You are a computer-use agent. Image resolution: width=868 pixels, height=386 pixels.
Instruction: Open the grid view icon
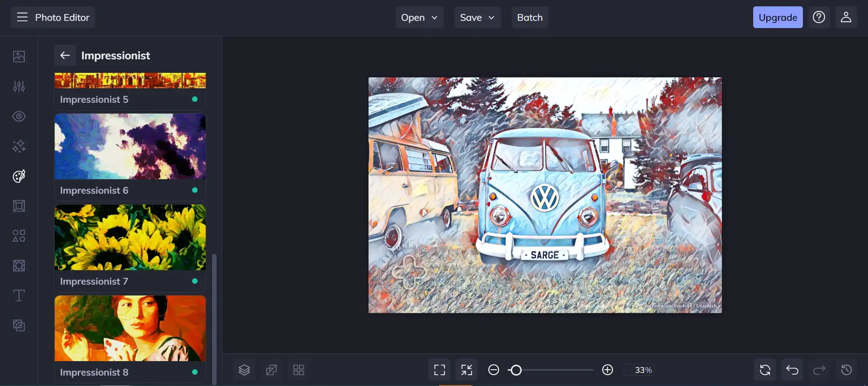298,370
